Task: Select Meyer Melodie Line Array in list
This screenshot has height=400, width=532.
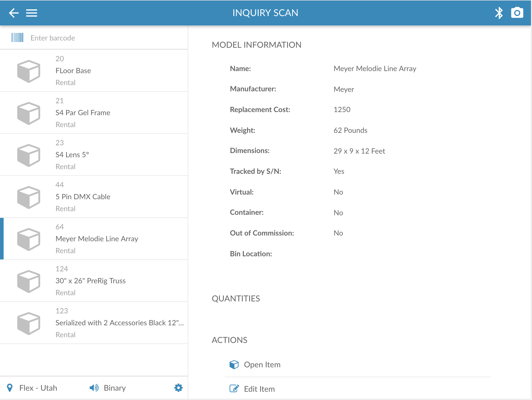Action: point(94,239)
